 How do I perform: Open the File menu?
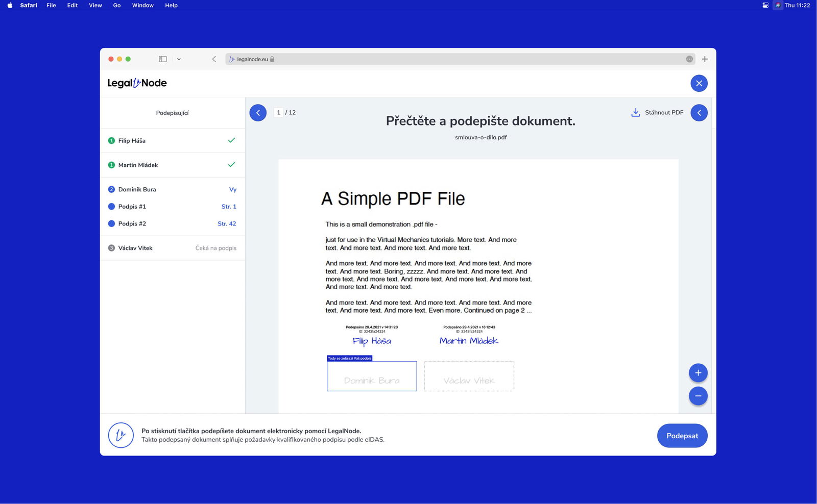click(51, 5)
